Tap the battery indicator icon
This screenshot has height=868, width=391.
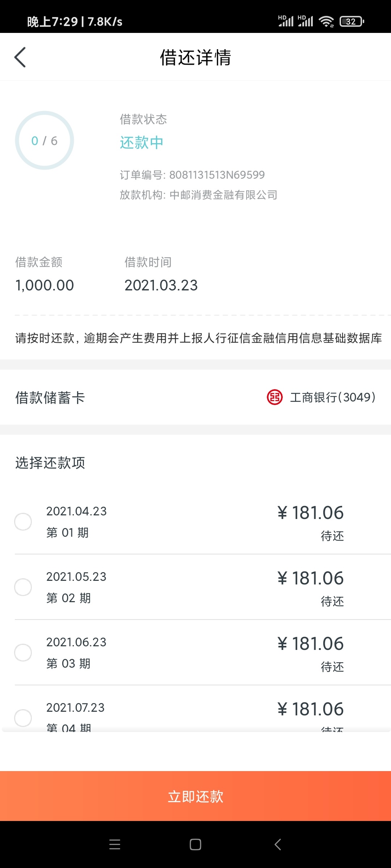[x=352, y=22]
